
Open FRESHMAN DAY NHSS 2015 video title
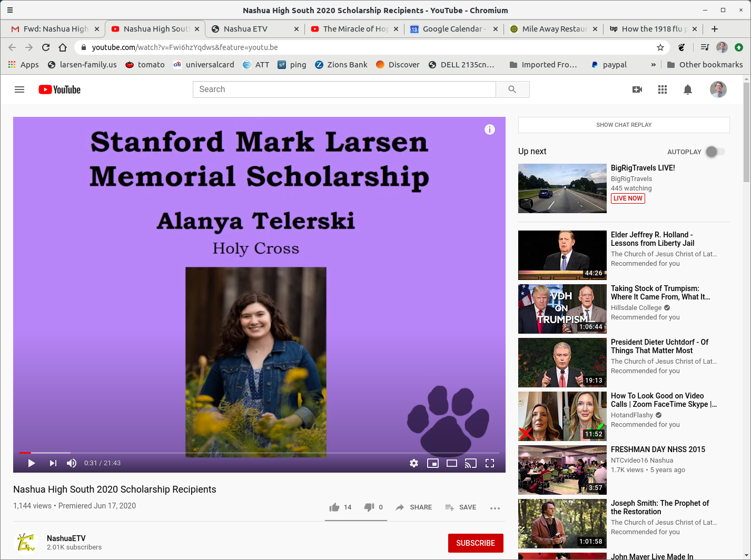658,449
